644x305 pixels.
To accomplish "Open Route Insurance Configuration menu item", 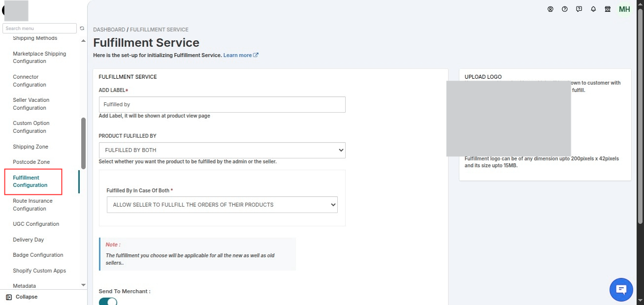I will click(x=32, y=205).
